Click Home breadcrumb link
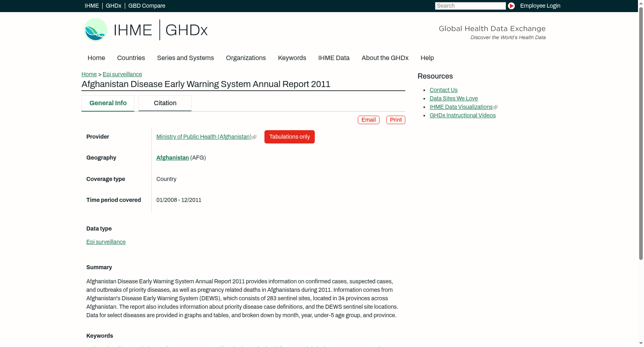This screenshot has width=644, height=347. [89, 74]
